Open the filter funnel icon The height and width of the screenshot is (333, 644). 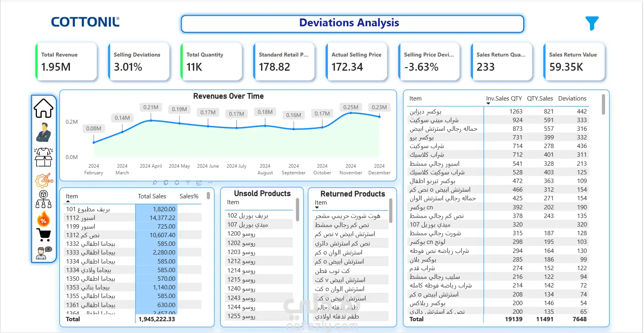pyautogui.click(x=592, y=23)
